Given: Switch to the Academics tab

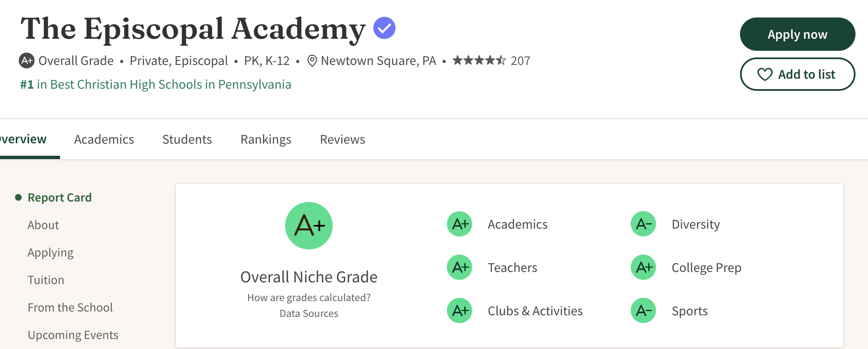Looking at the screenshot, I should [104, 140].
